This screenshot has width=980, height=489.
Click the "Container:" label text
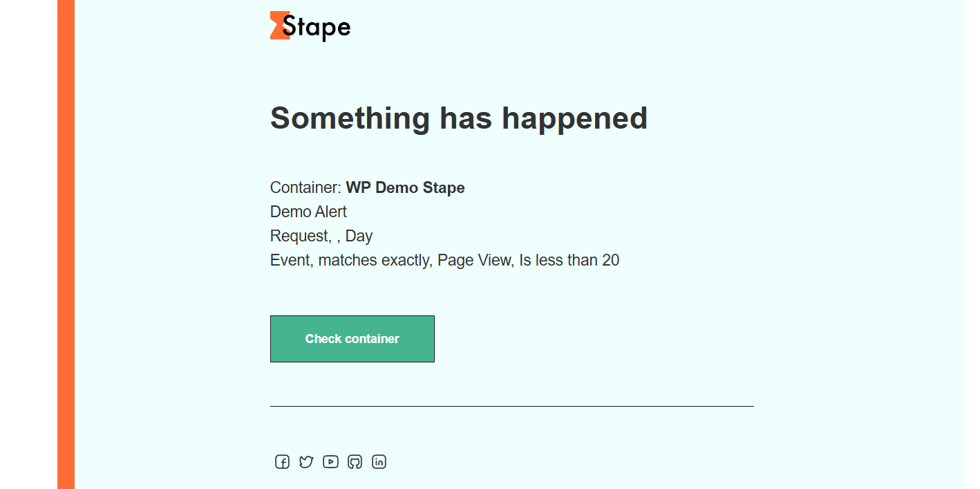305,187
